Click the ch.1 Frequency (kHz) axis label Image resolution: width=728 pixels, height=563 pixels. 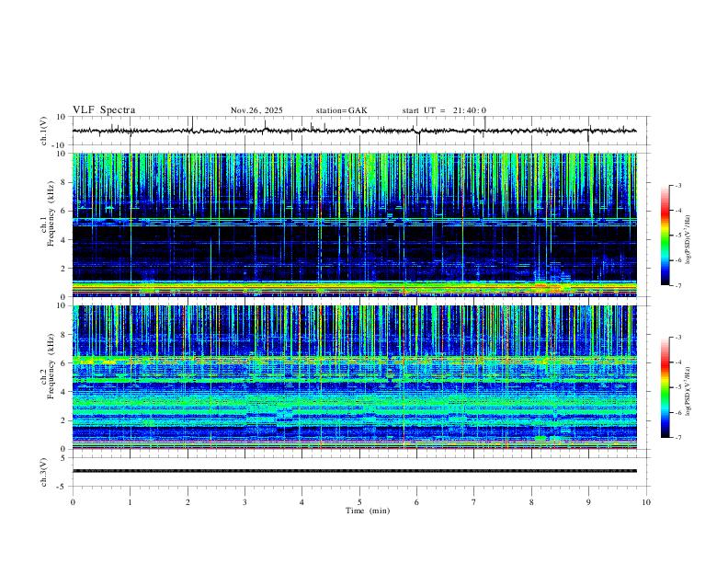tap(51, 211)
